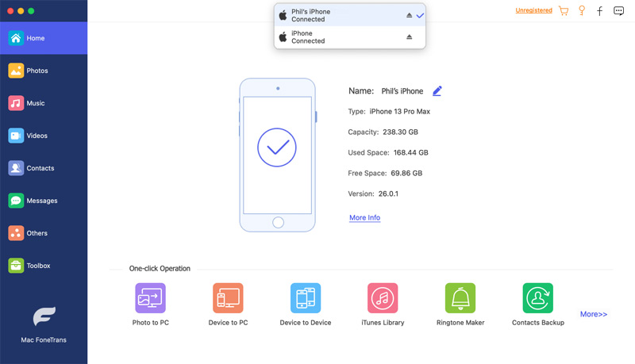Select Phil's iPhone in device list
The width and height of the screenshot is (635, 364).
333,16
